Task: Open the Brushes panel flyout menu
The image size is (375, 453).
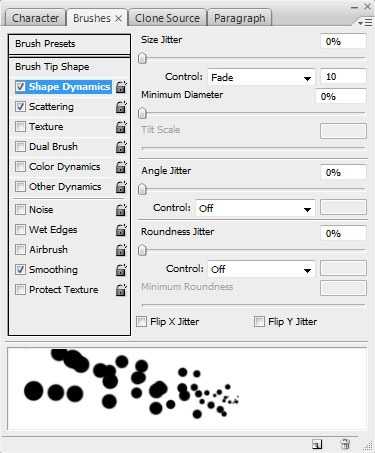Action: (x=365, y=22)
